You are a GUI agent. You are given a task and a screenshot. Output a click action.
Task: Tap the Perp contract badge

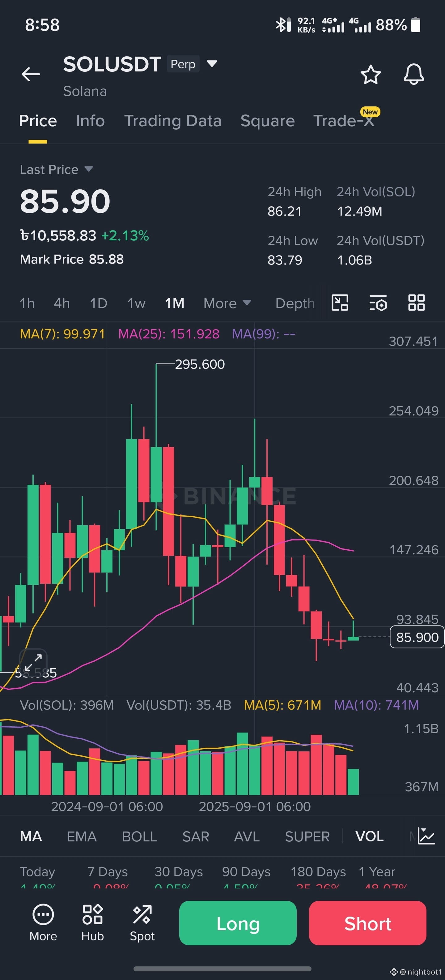point(183,64)
